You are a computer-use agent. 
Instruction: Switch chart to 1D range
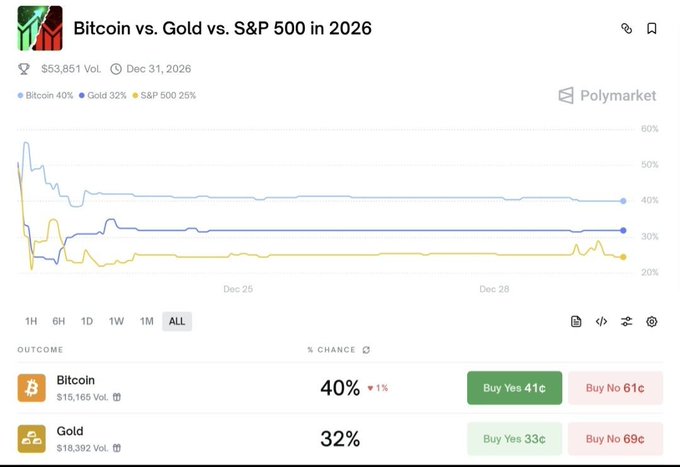[87, 321]
